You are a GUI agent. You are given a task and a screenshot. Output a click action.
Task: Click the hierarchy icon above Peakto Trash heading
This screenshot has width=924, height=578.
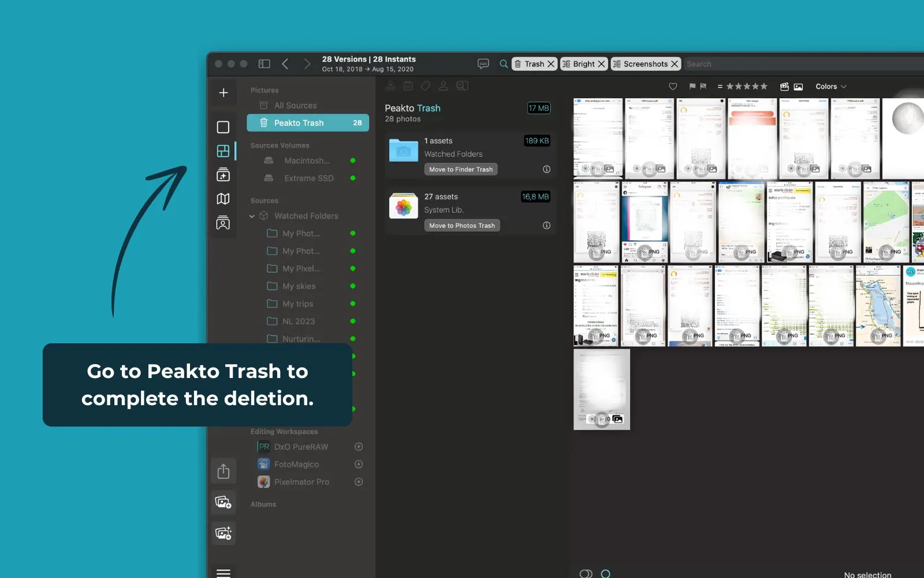pos(390,86)
